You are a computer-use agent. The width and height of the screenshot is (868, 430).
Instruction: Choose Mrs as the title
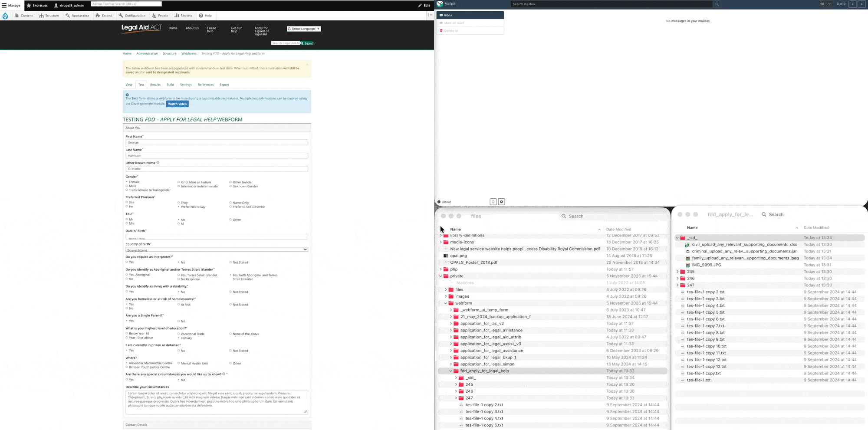(127, 223)
